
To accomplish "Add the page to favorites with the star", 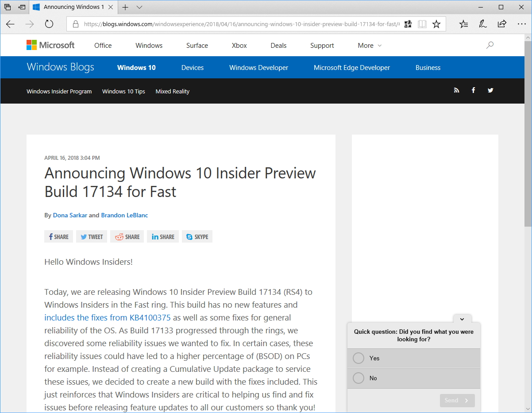I will (436, 24).
